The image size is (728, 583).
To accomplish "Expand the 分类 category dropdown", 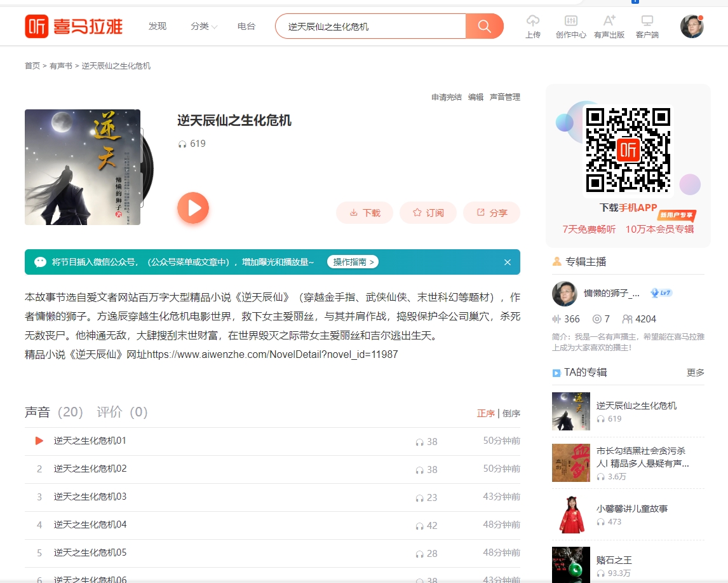I will [203, 27].
